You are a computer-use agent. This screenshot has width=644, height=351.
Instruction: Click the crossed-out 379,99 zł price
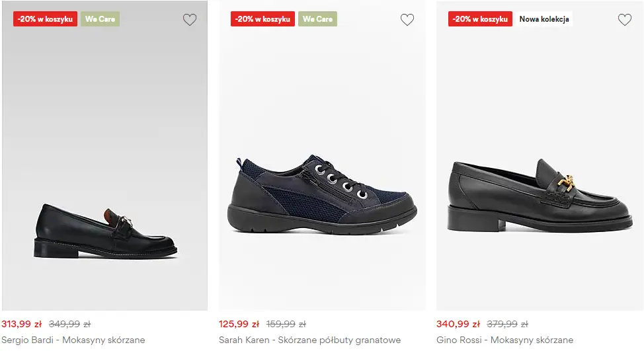coord(507,324)
